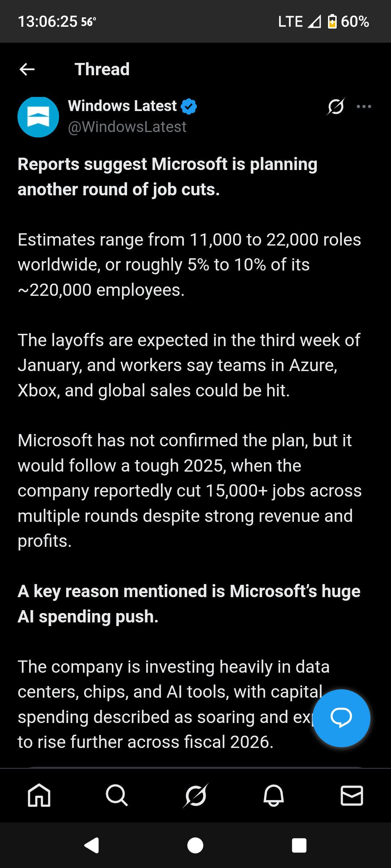The width and height of the screenshot is (391, 868).
Task: Open Messages envelope tab
Action: pos(352,795)
